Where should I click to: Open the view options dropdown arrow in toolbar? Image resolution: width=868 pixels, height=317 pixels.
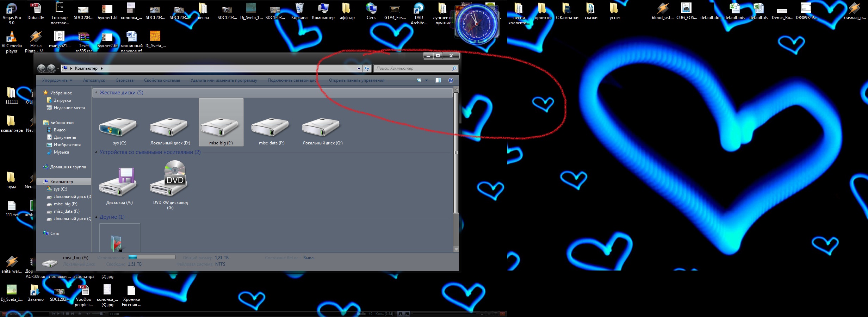pyautogui.click(x=426, y=80)
